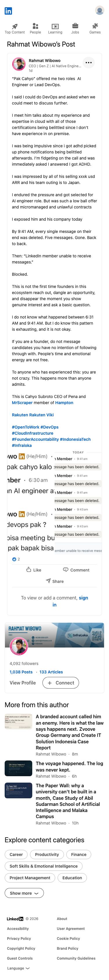Image resolution: width=109 pixels, height=980 pixels.
Task: Like Rahmat Wibowo's post
Action: (x=33, y=569)
